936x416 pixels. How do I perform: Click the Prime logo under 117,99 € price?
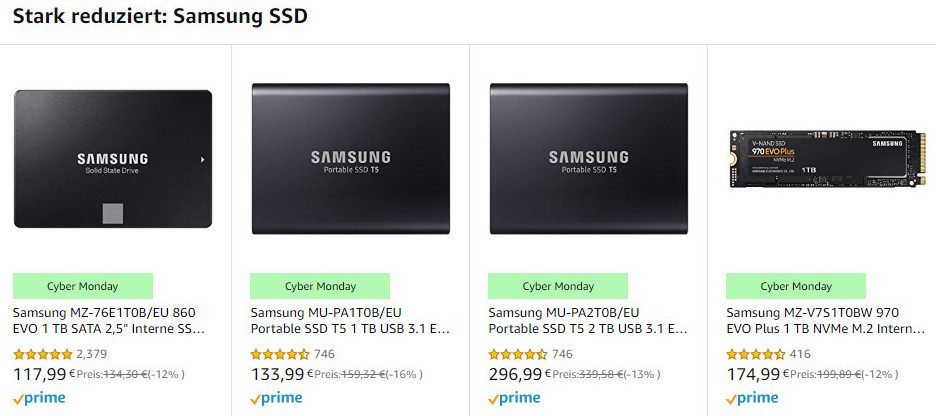[39, 398]
